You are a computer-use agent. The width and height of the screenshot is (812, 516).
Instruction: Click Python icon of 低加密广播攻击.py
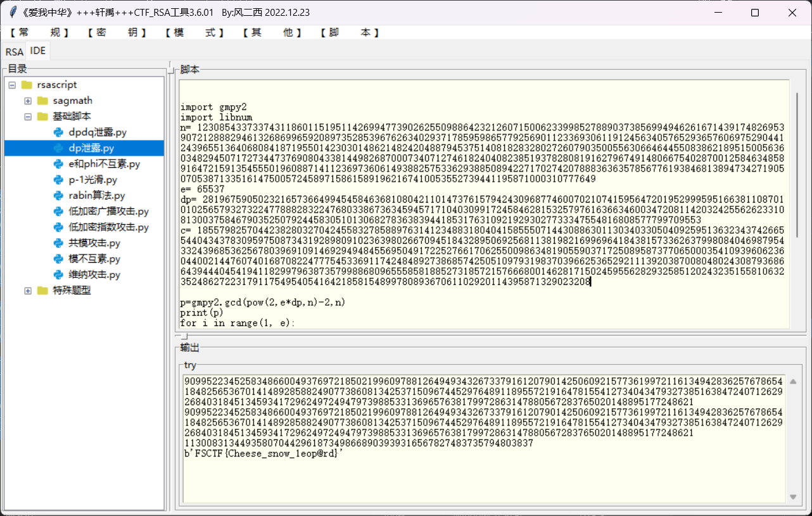(58, 211)
